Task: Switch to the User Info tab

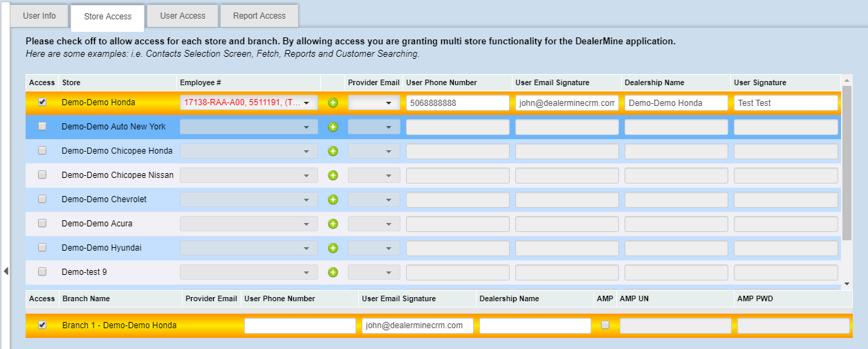Action: coord(39,16)
